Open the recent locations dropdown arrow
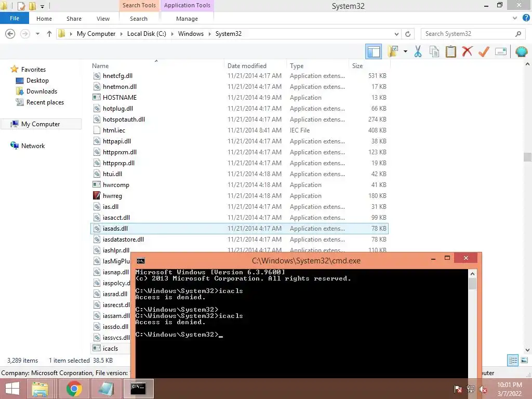532x399 pixels. (x=37, y=34)
